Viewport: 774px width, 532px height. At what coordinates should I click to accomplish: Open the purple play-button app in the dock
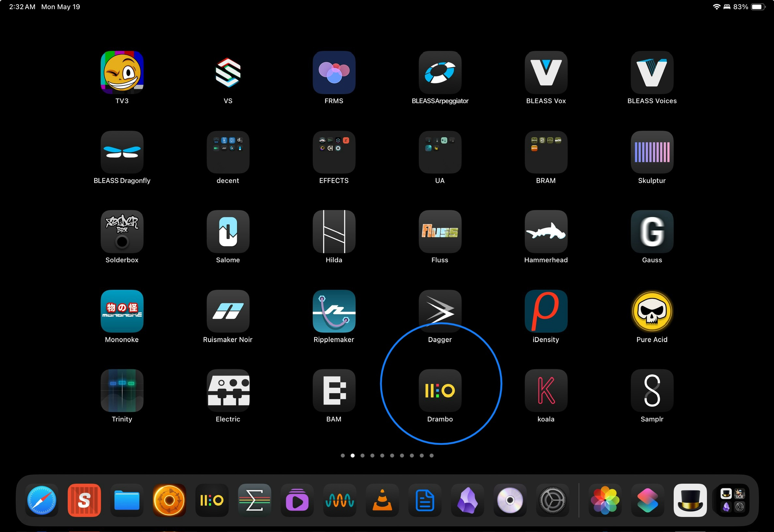tap(297, 500)
